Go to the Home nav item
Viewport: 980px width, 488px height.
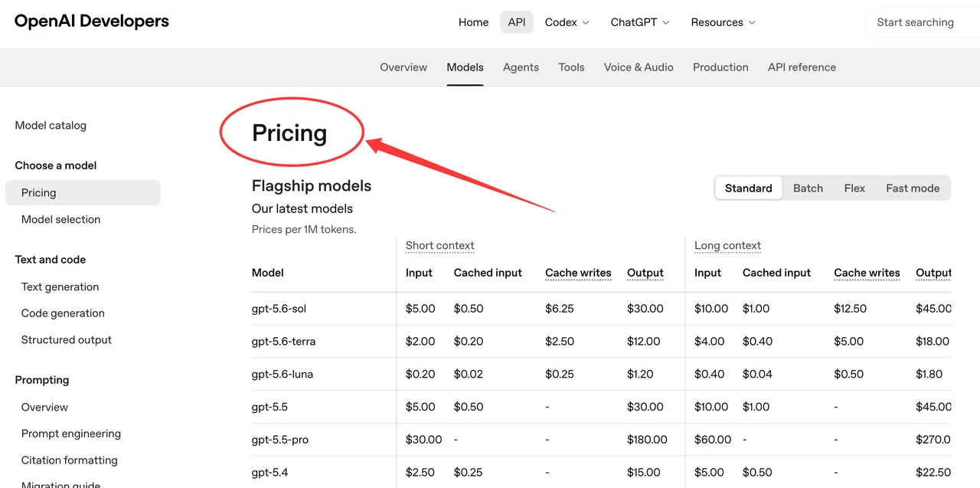(473, 22)
